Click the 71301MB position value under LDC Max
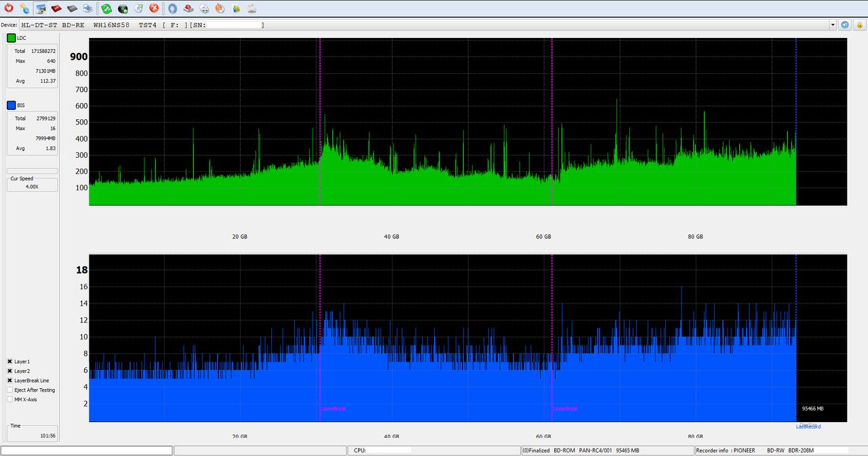Image resolution: width=868 pixels, height=456 pixels. (45, 71)
